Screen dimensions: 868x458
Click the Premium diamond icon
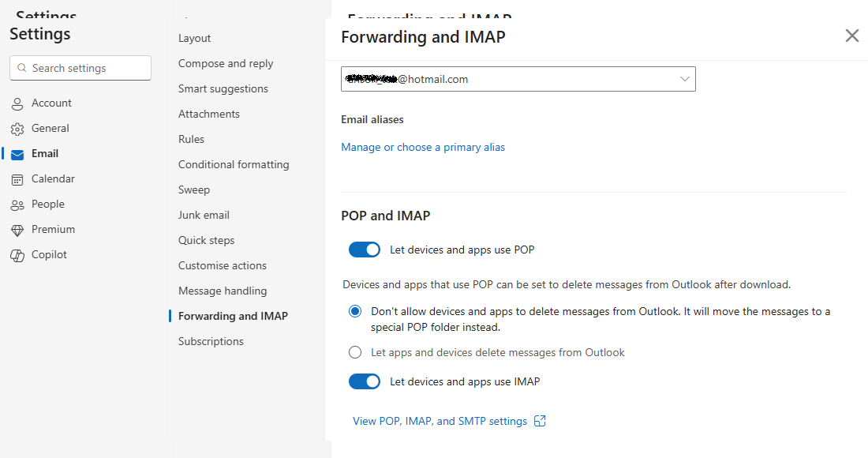[17, 230]
